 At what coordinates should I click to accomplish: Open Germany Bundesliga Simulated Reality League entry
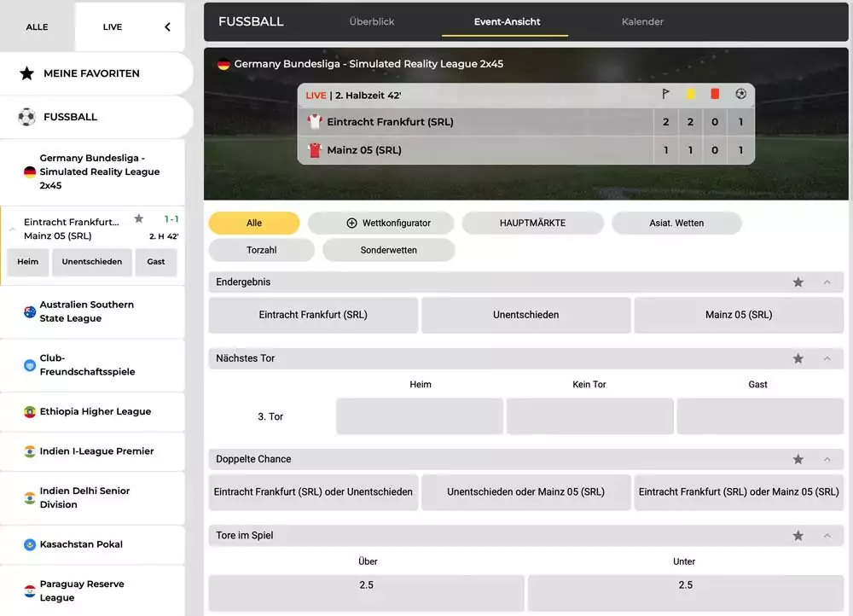tap(92, 172)
